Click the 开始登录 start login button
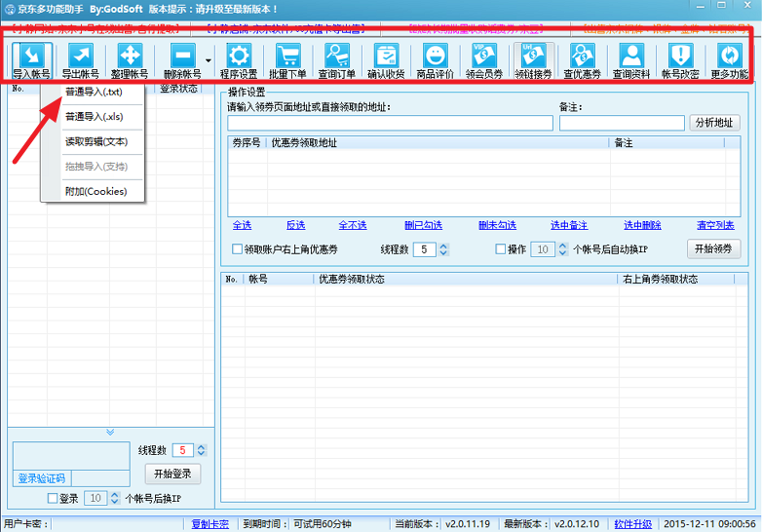The height and width of the screenshot is (532, 762). [x=172, y=474]
